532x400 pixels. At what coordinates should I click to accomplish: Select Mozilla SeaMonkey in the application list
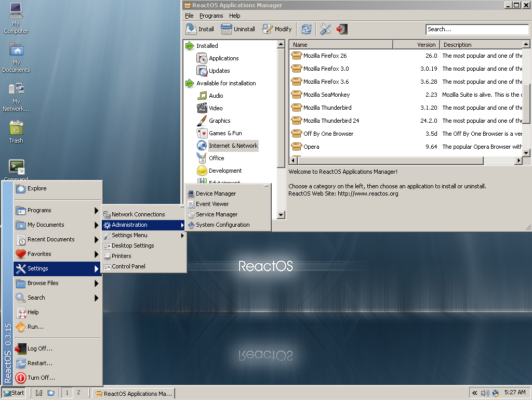326,95
